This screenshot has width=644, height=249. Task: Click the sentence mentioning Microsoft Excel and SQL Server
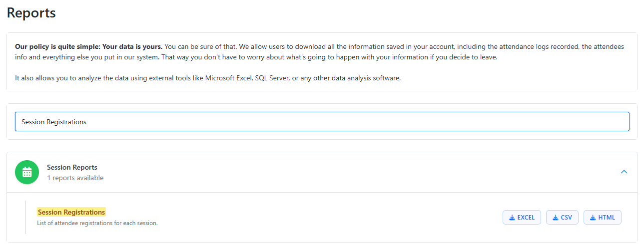[x=208, y=78]
